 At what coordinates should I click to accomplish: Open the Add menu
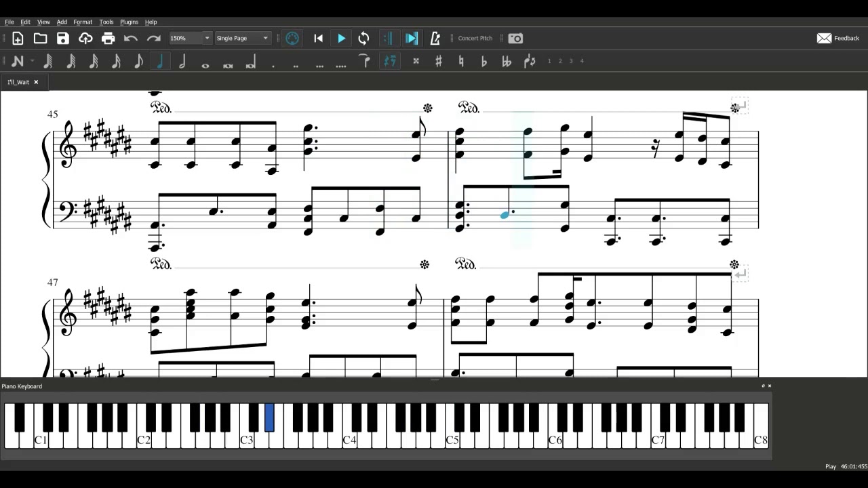point(62,22)
